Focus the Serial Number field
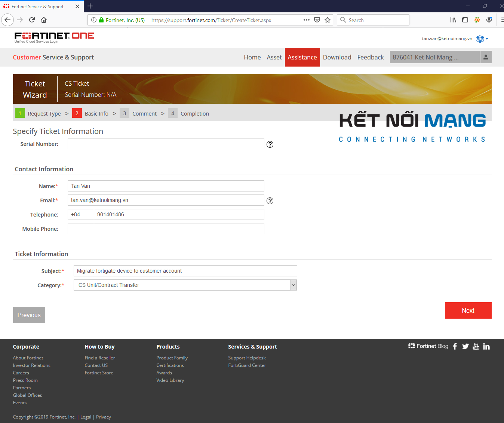This screenshot has width=504, height=423. coord(166,144)
